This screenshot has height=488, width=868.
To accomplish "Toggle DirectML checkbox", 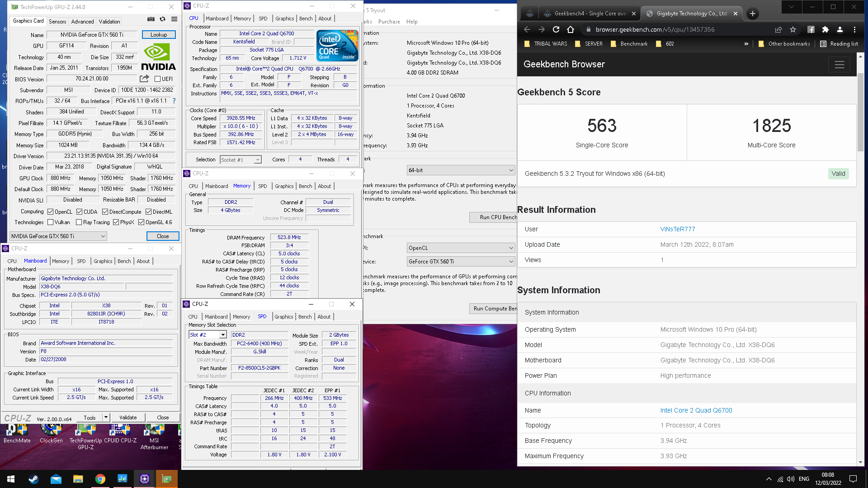I will click(x=148, y=212).
